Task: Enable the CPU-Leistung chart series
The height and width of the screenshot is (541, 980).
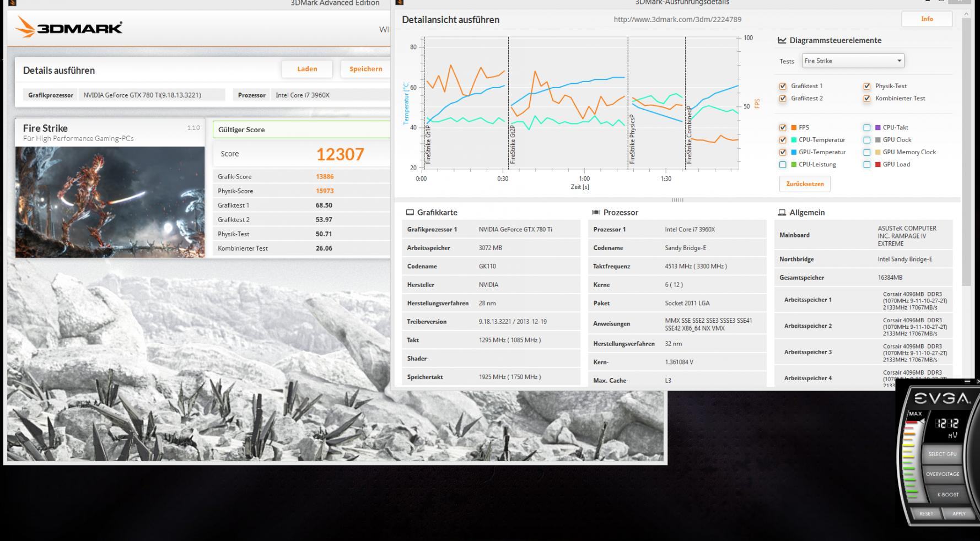Action: tap(783, 165)
